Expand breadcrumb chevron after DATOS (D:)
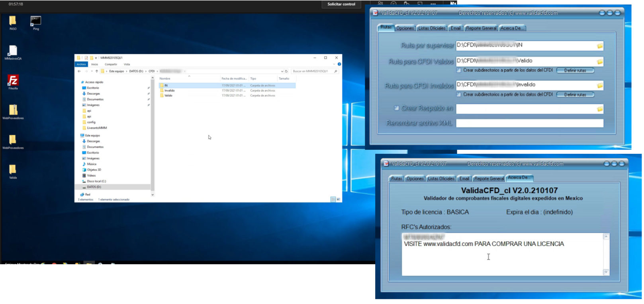644x304 pixels. pyautogui.click(x=146, y=71)
